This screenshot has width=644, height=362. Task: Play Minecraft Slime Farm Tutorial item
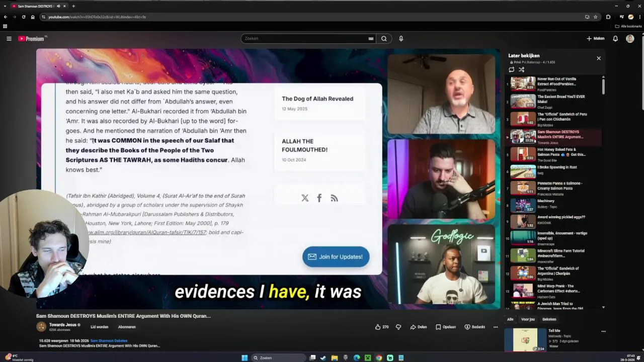pyautogui.click(x=553, y=255)
